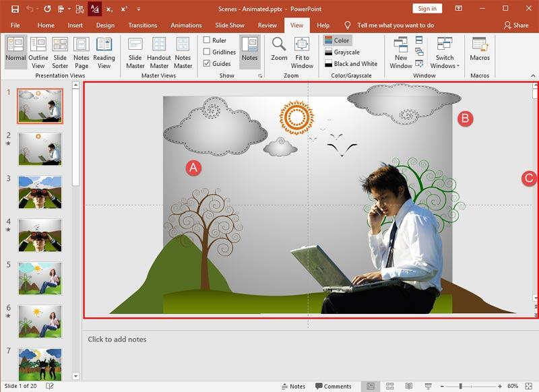The width and height of the screenshot is (539, 392).
Task: Check the Gridlines option
Action: 208,51
